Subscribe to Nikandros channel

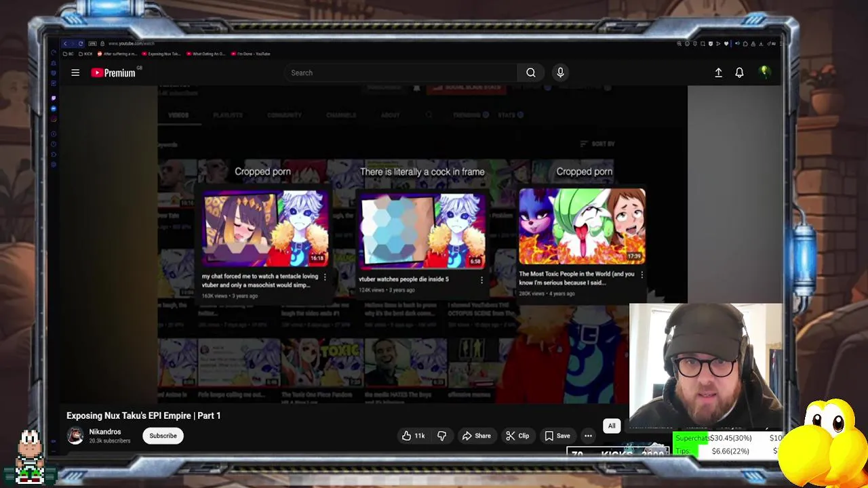pos(163,436)
